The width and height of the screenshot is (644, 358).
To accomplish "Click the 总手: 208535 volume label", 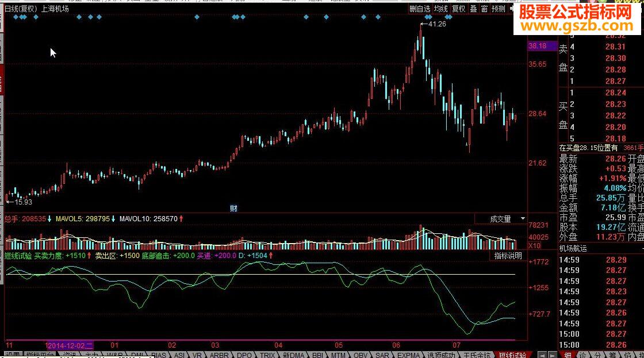I will click(x=25, y=219).
